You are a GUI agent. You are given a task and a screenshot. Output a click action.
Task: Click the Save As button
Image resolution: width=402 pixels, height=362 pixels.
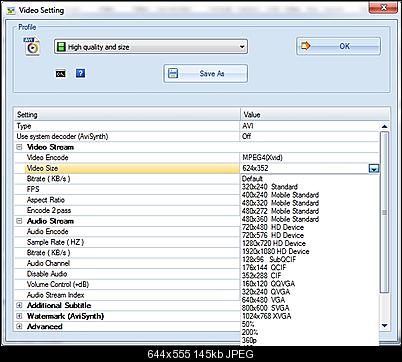[205, 73]
